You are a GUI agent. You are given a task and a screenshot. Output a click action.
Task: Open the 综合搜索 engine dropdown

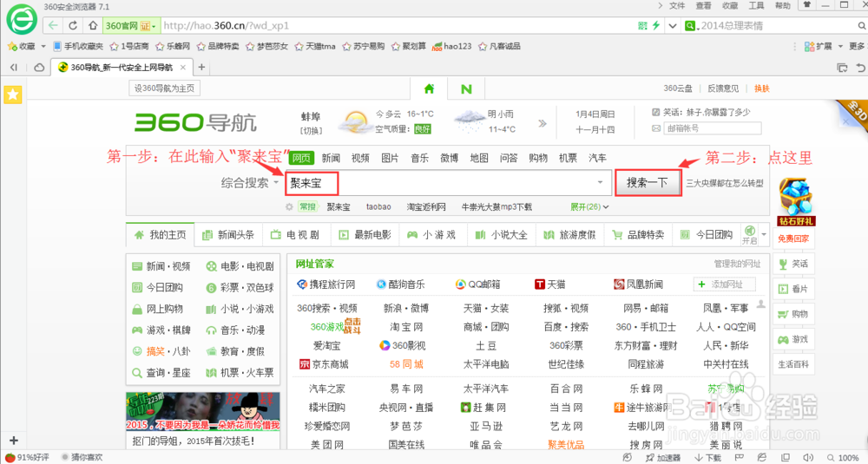(x=250, y=182)
